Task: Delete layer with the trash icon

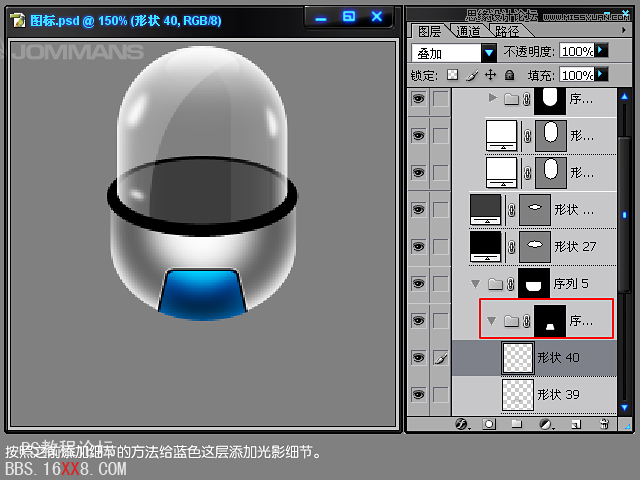Action: [603, 424]
